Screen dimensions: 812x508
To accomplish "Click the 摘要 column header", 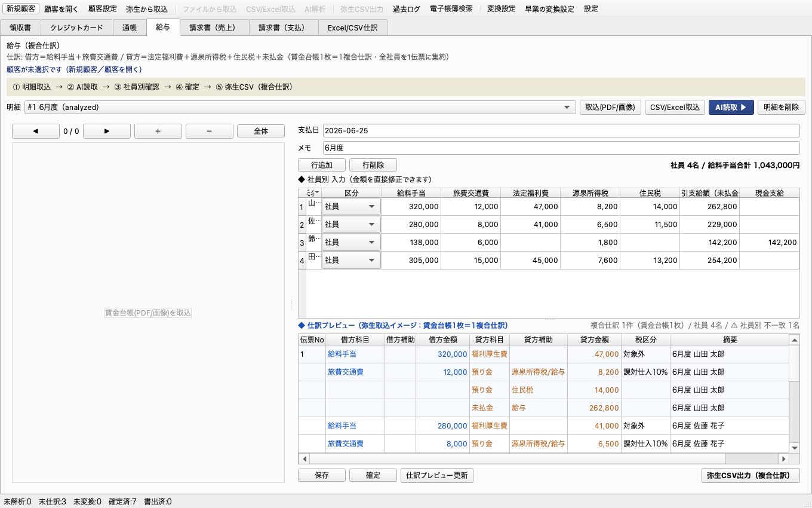I will click(x=730, y=339).
